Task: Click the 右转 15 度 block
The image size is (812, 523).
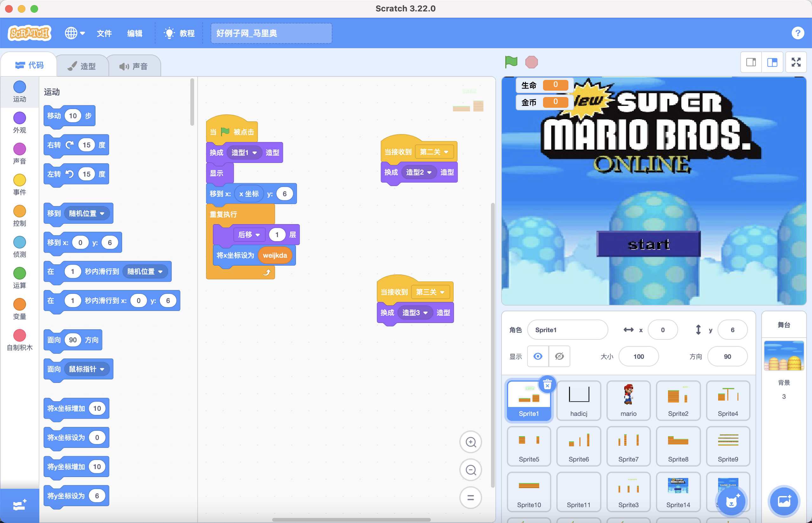Action: [76, 145]
